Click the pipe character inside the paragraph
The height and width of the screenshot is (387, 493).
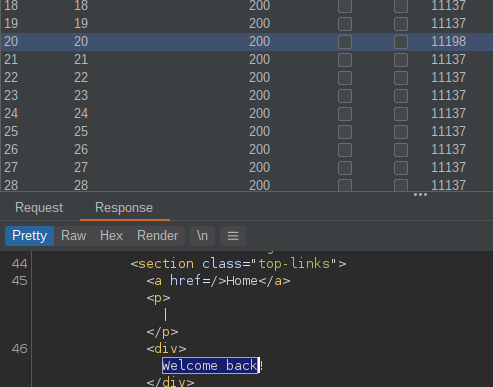(166, 315)
